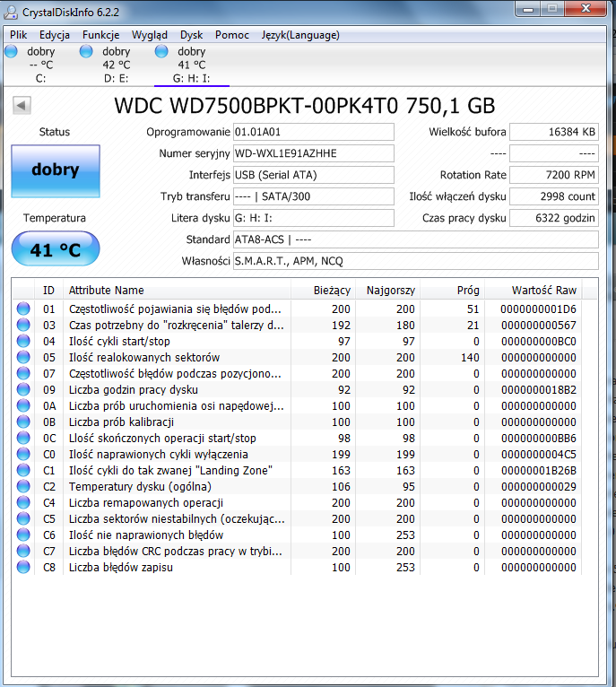The height and width of the screenshot is (687, 616).
Task: Select "Ilość realokowanych sektorów" attribute name
Action: click(x=144, y=358)
